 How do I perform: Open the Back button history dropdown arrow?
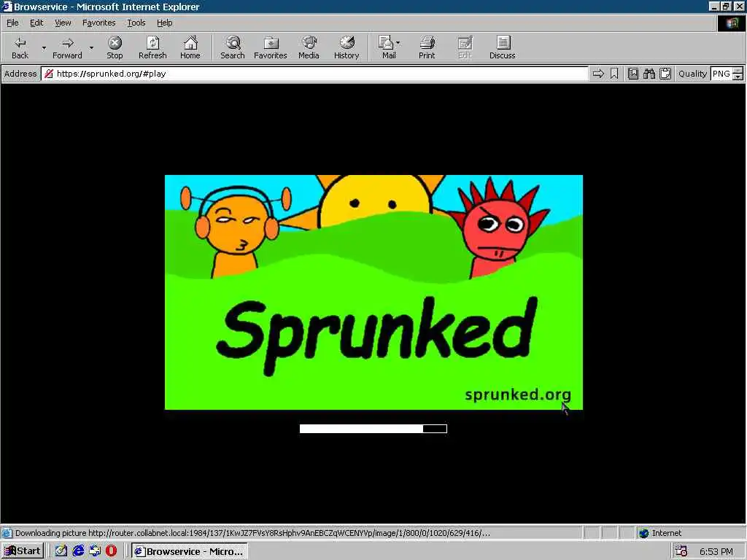44,47
